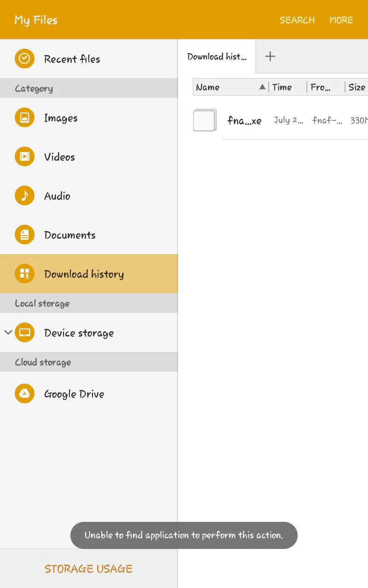Expand the Device storage chevron

tap(8, 332)
